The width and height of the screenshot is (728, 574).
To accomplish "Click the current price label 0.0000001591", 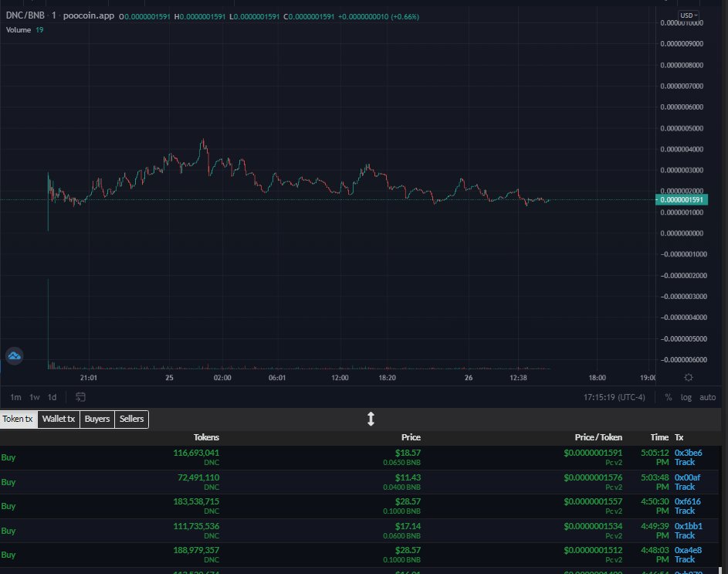I will pos(682,200).
